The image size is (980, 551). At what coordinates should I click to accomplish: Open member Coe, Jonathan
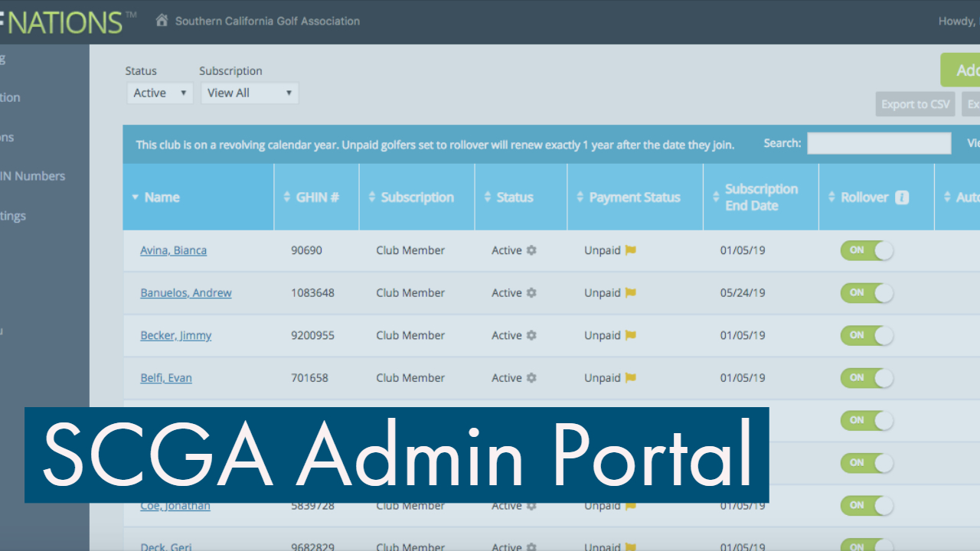(x=175, y=507)
